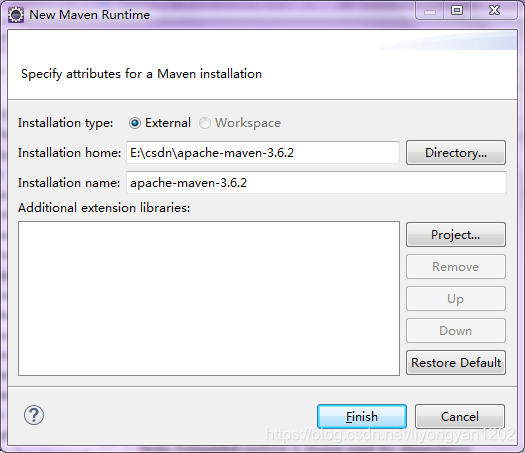The width and height of the screenshot is (525, 453).
Task: Click the 'Additional extension libraries:' label
Action: 104,208
